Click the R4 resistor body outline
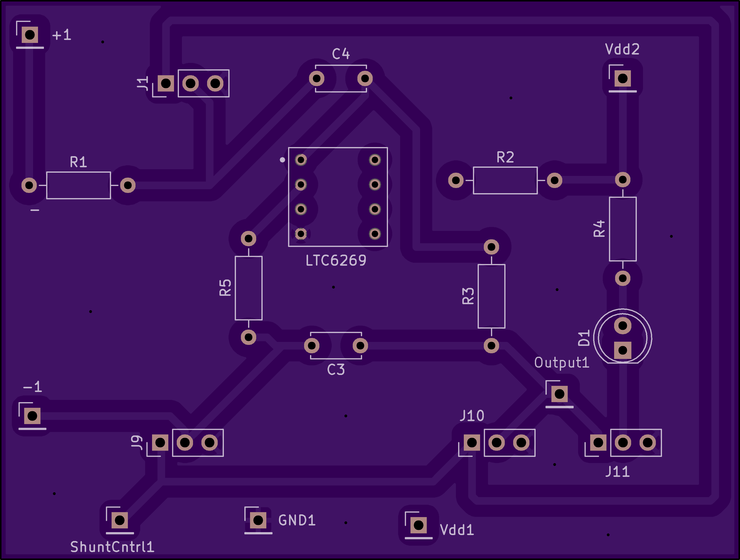This screenshot has width=740, height=560. click(623, 229)
